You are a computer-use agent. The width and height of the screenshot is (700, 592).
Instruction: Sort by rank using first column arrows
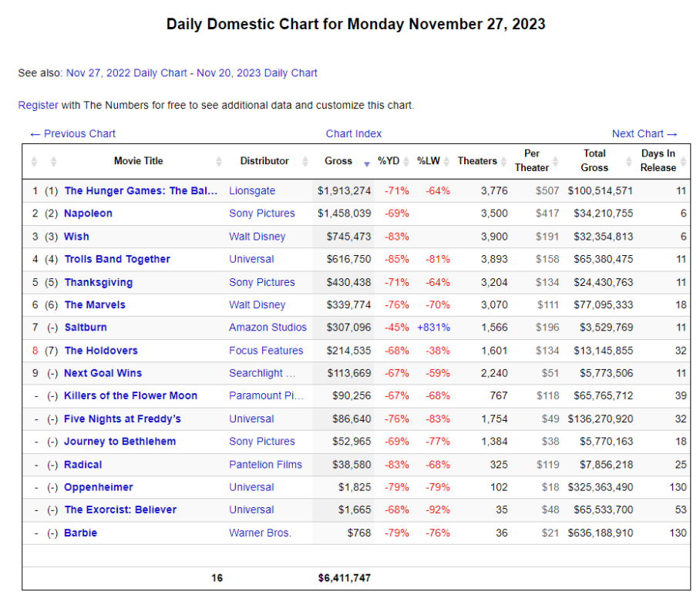click(34, 162)
